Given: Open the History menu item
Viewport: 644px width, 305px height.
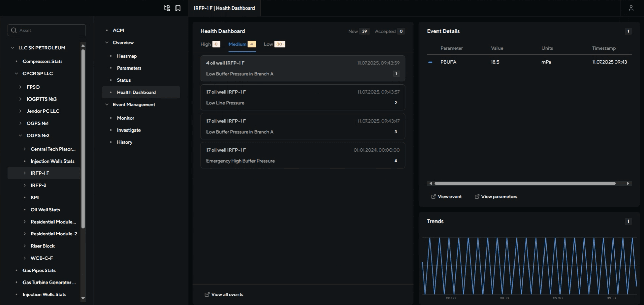Looking at the screenshot, I should point(124,142).
